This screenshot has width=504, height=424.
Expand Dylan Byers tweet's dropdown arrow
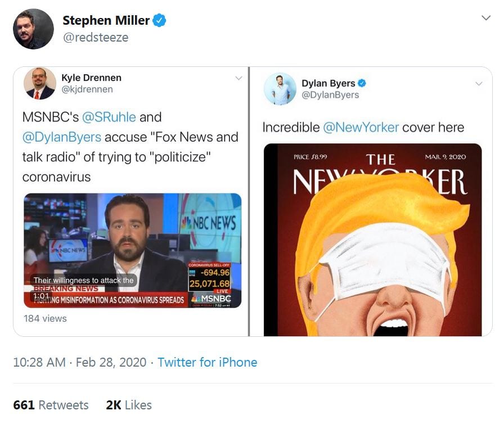tap(479, 84)
